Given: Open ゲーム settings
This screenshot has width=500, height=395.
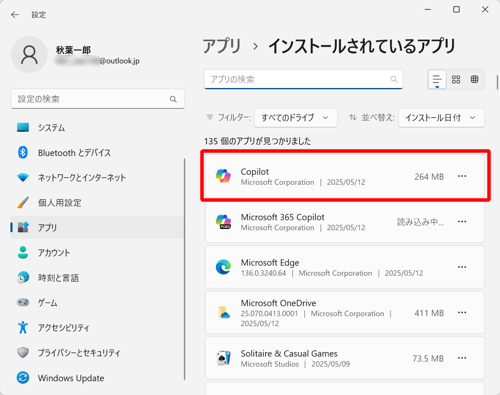Looking at the screenshot, I should tap(97, 302).
